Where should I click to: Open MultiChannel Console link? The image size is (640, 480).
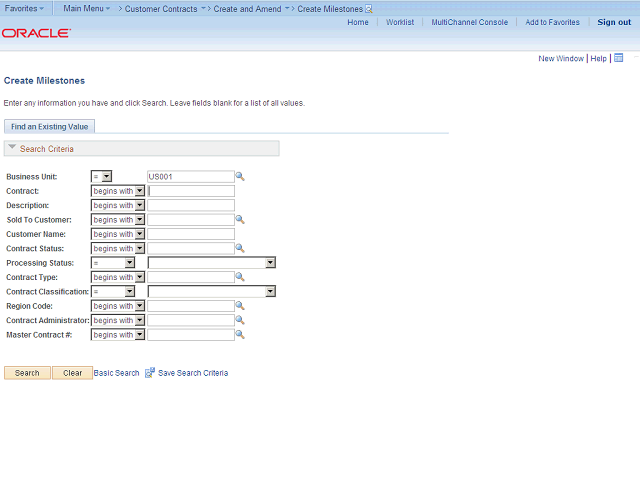coord(469,22)
